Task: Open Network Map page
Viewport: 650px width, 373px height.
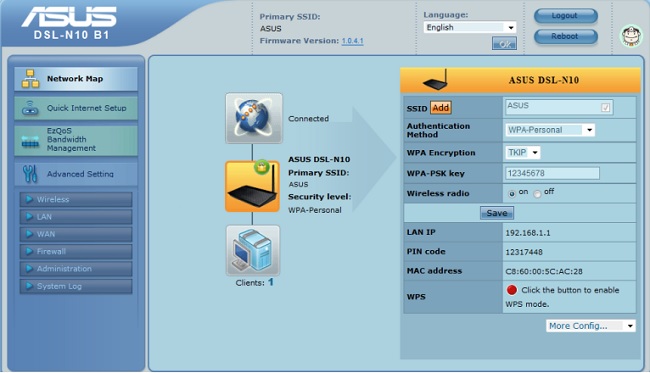Action: point(76,79)
